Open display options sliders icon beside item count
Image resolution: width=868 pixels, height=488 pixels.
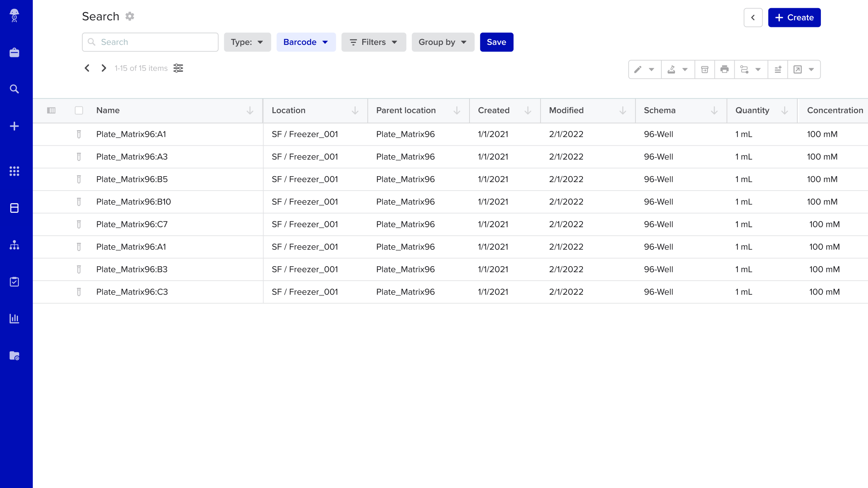(178, 68)
